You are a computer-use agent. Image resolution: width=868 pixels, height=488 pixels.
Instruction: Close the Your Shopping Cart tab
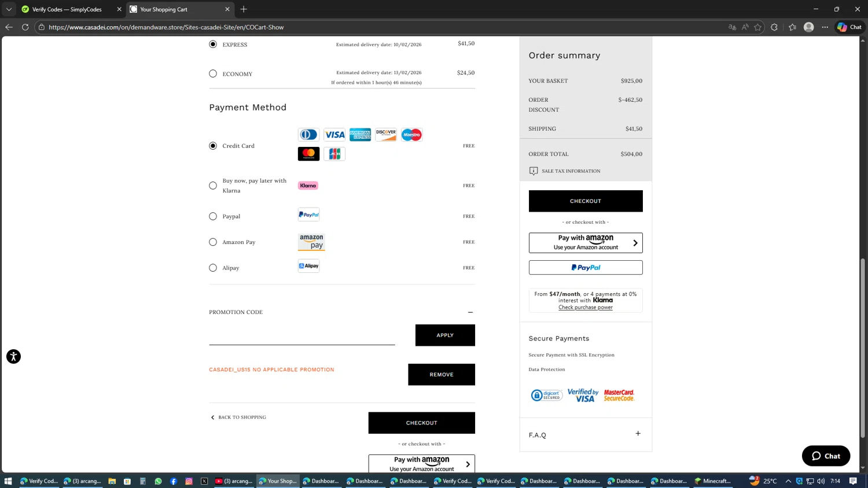pos(227,9)
